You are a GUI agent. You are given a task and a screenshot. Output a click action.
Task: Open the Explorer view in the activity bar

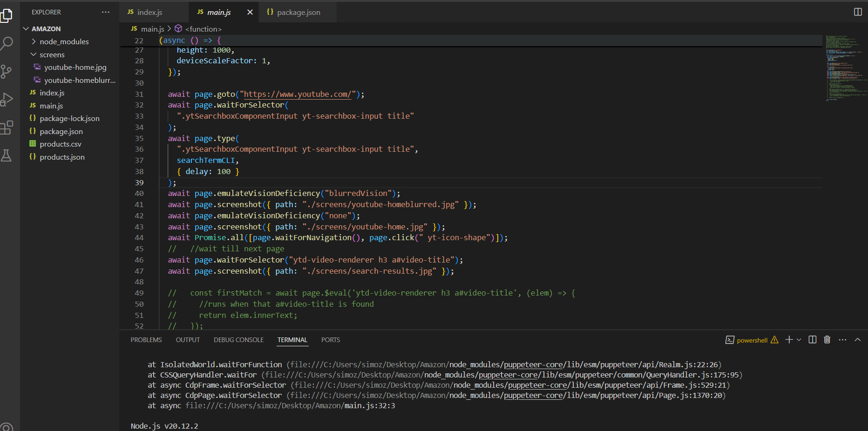pos(7,15)
